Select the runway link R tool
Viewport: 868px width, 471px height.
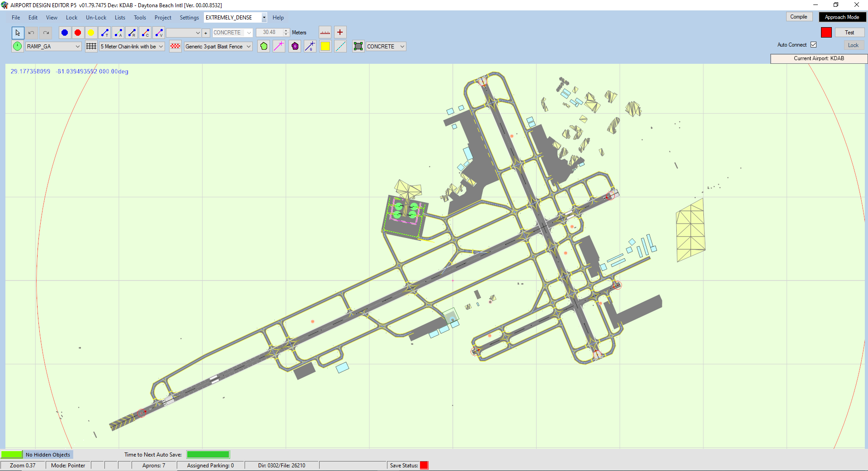132,33
